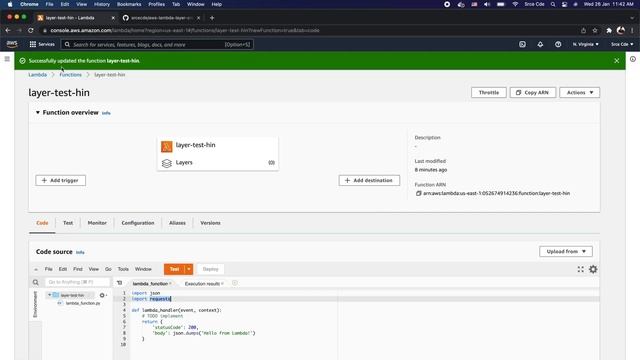Image resolution: width=640 pixels, height=360 pixels.
Task: Go to the AWS home logo
Action: tap(12, 44)
